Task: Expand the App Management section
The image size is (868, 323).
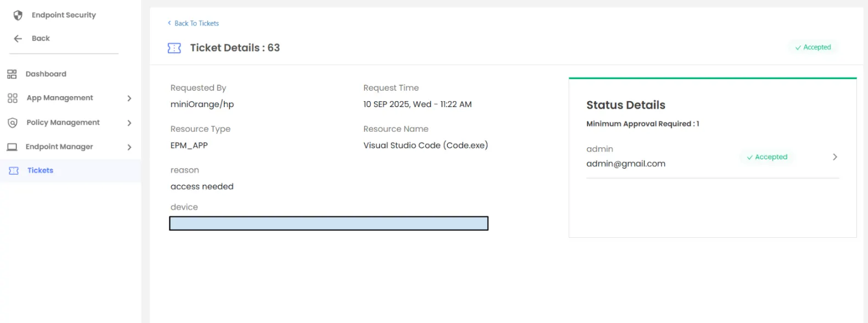Action: click(130, 98)
